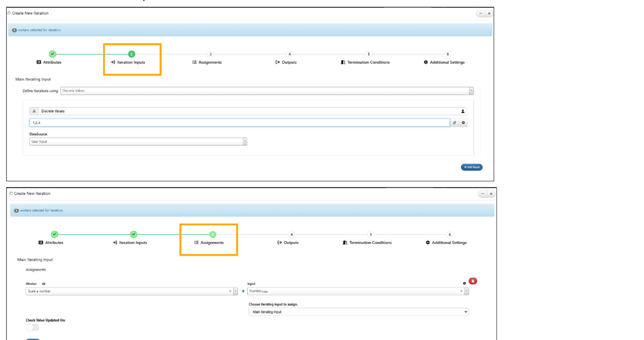Click the attachment paperclip icon beside 1,2,3 field

pos(454,123)
